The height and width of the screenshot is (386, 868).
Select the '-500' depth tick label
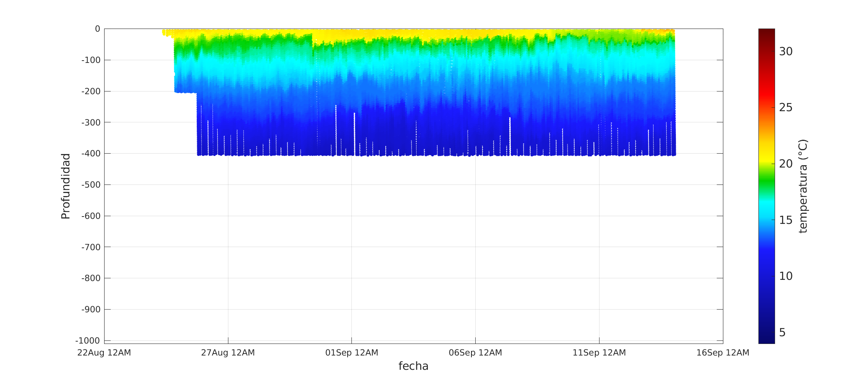pyautogui.click(x=91, y=185)
